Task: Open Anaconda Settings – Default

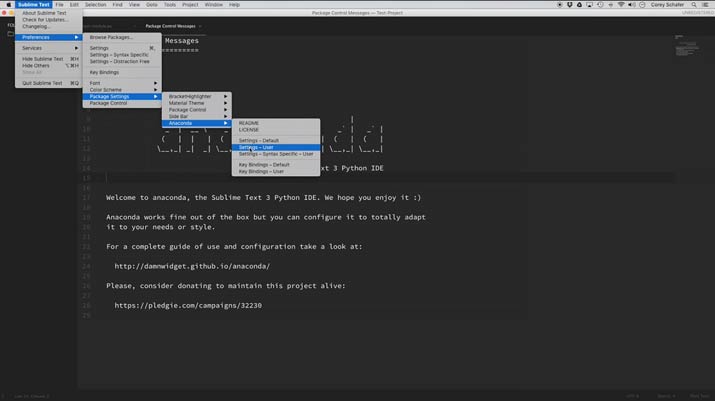Action: coord(276,141)
